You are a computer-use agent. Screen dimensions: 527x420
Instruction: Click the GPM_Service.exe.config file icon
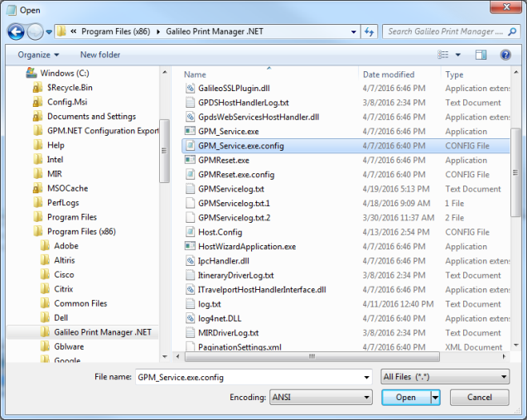pyautogui.click(x=190, y=146)
